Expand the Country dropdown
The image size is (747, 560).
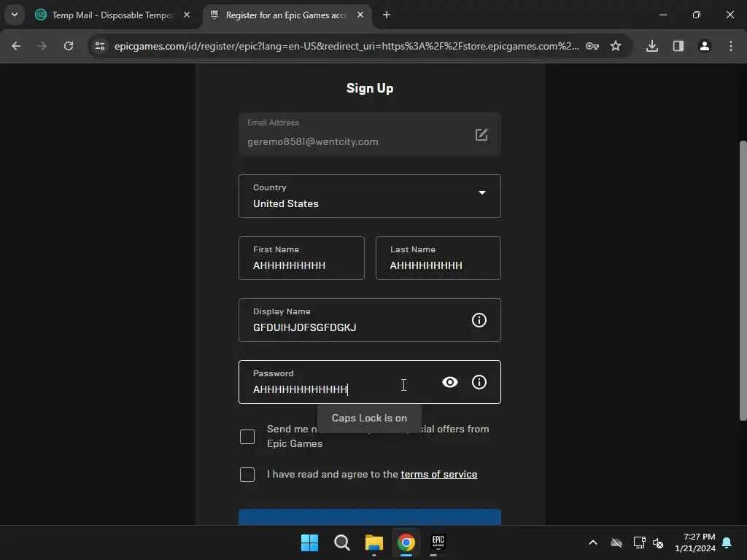click(x=370, y=196)
